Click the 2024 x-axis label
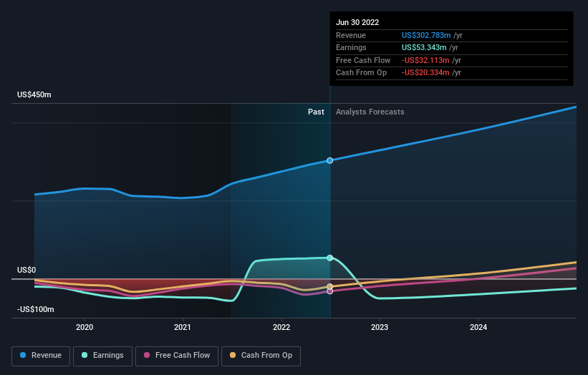588x375 pixels. click(478, 327)
